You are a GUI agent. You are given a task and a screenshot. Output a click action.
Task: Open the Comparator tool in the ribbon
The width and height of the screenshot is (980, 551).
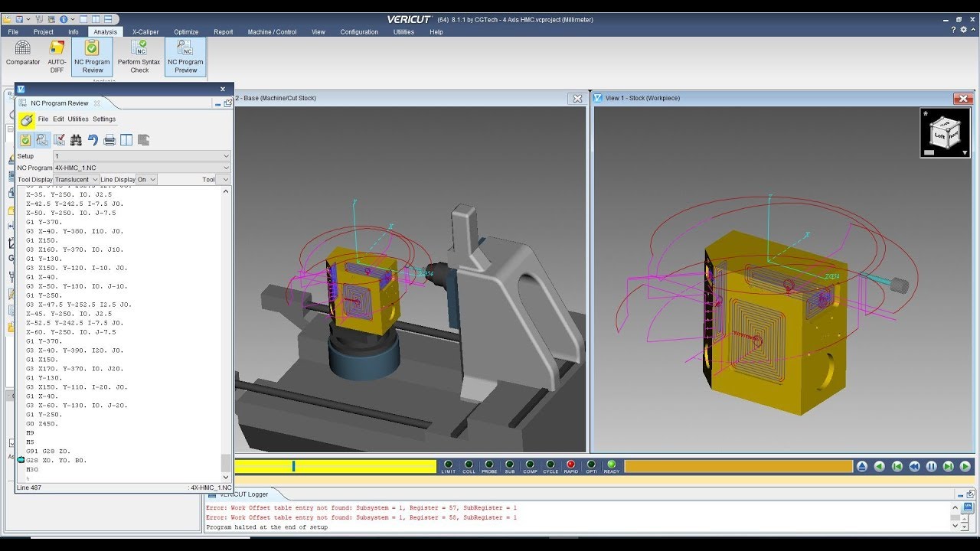(23, 54)
